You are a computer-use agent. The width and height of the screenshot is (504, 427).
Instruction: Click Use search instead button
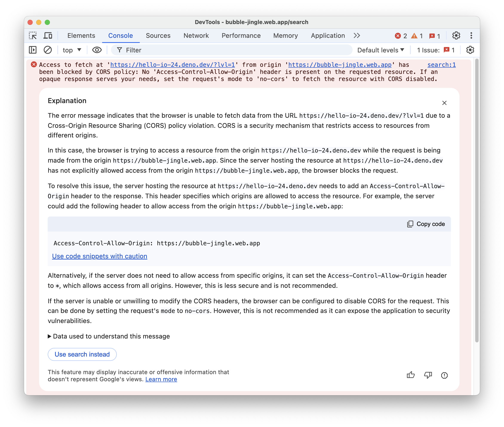pyautogui.click(x=82, y=354)
